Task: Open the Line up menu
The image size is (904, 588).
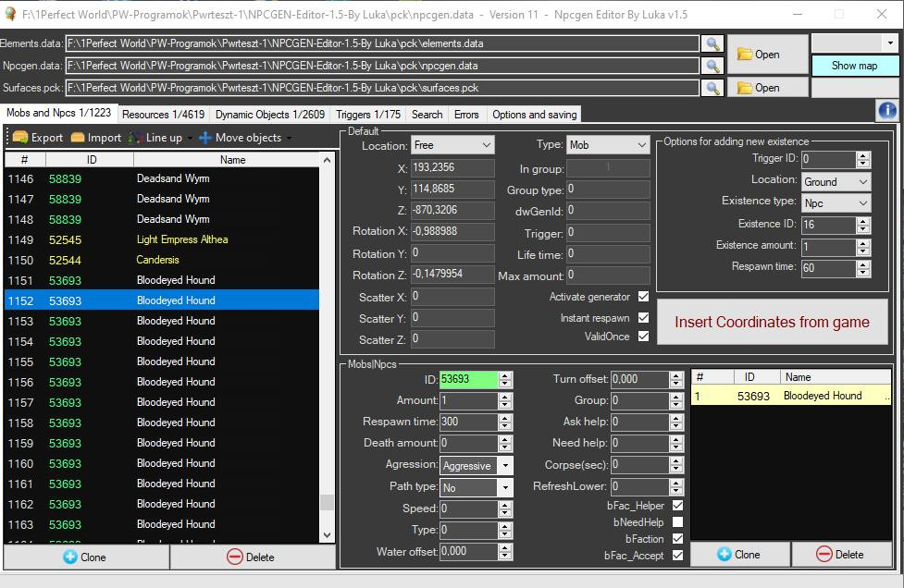Action: coord(160,138)
